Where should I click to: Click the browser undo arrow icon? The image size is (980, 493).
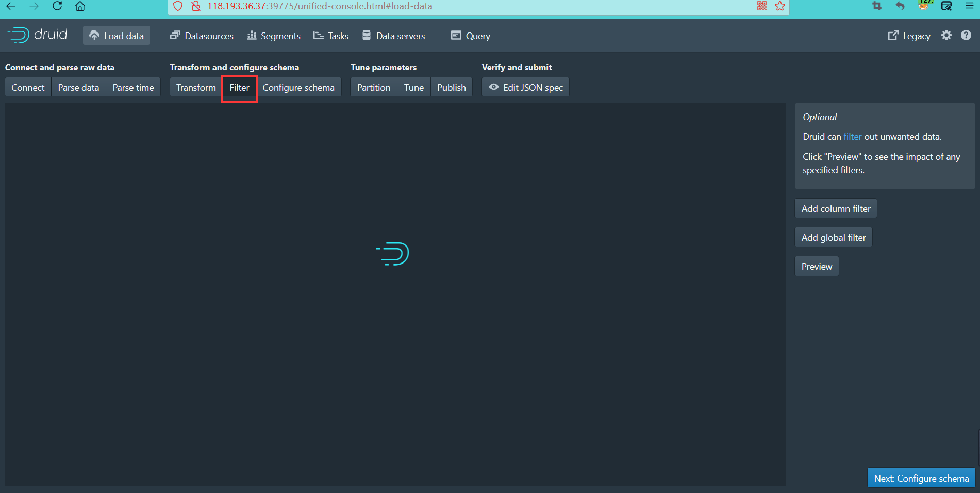[900, 6]
